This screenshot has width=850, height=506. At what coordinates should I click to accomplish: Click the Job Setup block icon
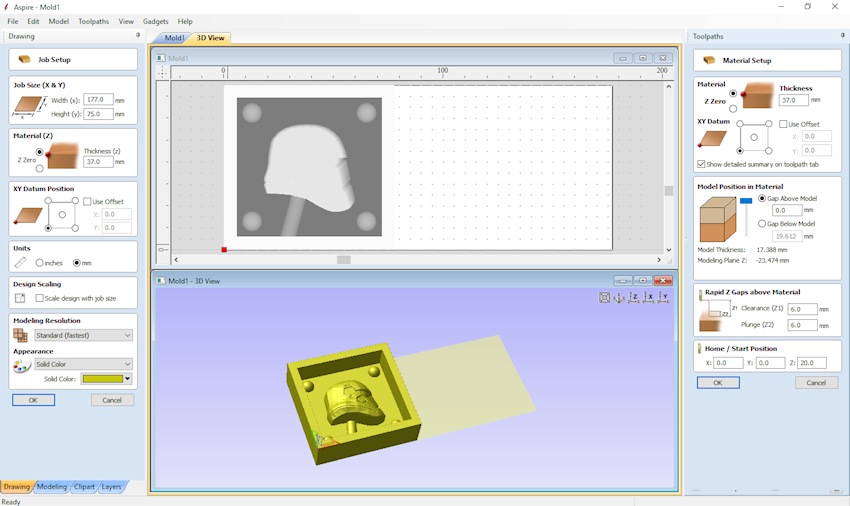(24, 59)
